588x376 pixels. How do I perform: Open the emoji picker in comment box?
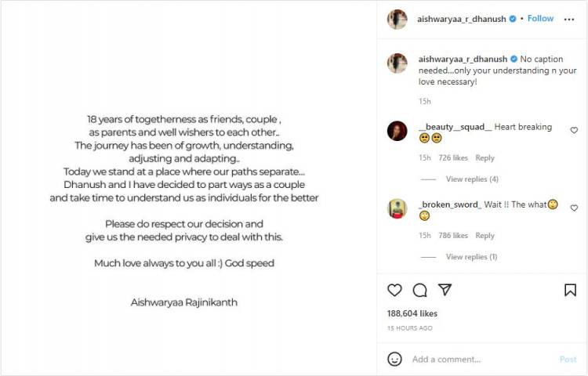click(x=394, y=359)
